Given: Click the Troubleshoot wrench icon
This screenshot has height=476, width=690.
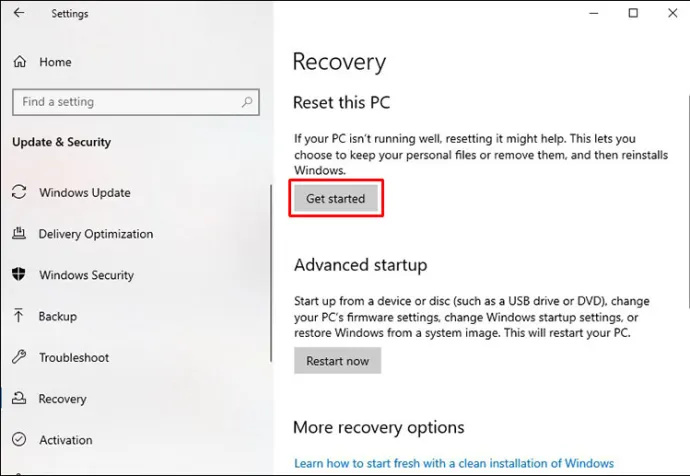Looking at the screenshot, I should click(19, 357).
